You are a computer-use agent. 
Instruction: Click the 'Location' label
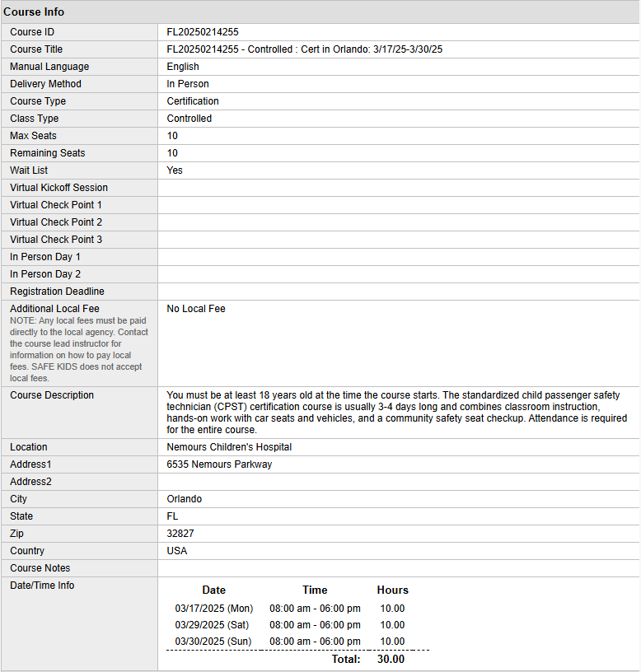[28, 447]
